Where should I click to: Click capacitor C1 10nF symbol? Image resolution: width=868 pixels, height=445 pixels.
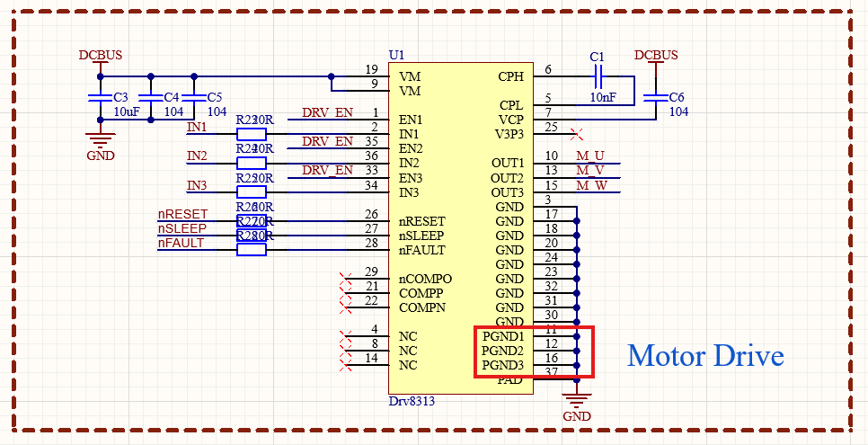click(598, 77)
